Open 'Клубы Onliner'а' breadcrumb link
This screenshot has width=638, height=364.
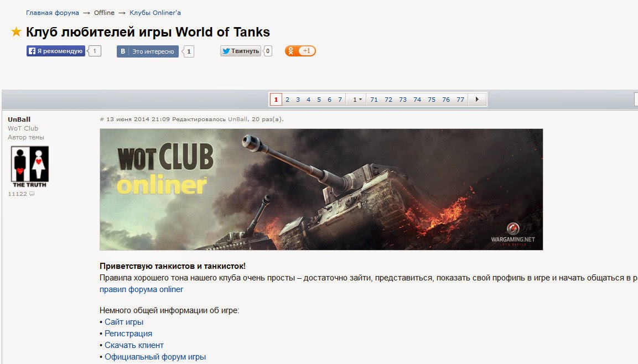pos(155,13)
